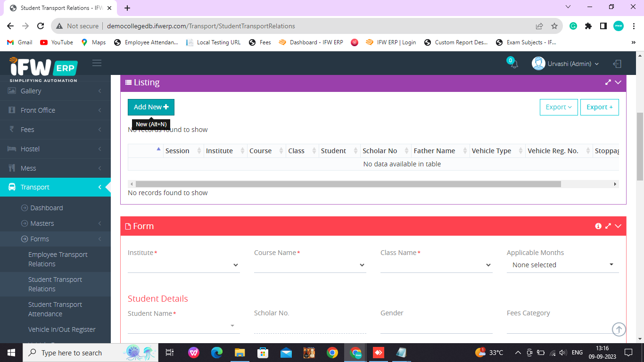This screenshot has width=644, height=362.
Task: Open the notifications bell icon
Action: [514, 64]
